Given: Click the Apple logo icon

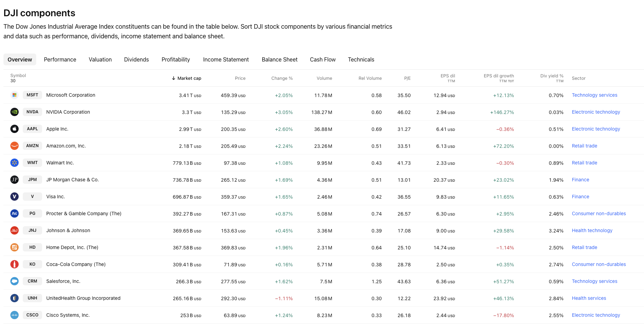Looking at the screenshot, I should [x=14, y=129].
